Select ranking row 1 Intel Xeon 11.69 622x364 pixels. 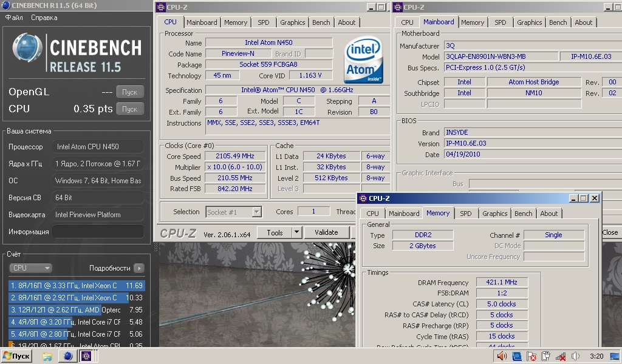(x=77, y=285)
